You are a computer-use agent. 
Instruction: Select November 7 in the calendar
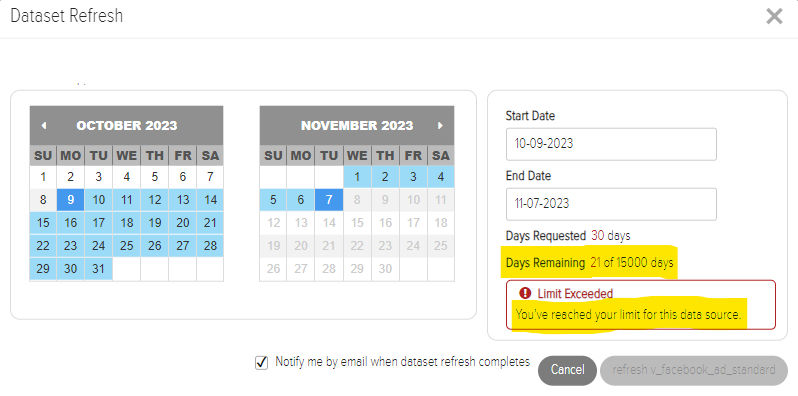point(329,200)
